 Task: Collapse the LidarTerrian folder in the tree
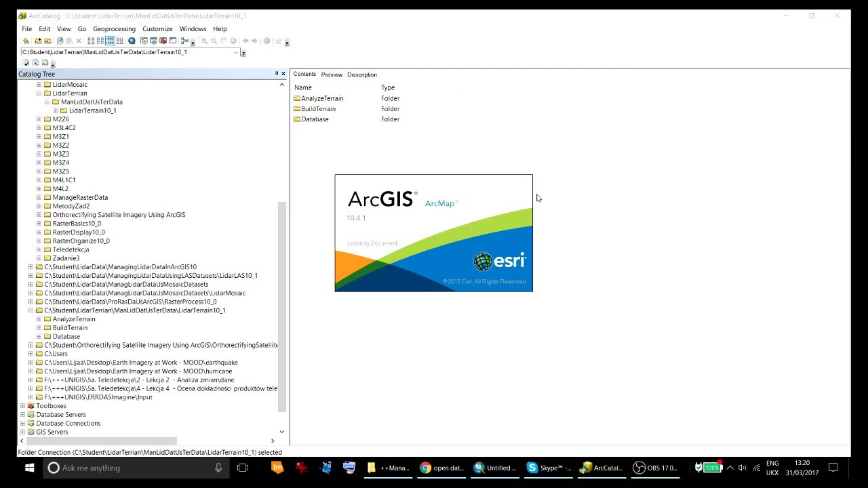point(39,94)
